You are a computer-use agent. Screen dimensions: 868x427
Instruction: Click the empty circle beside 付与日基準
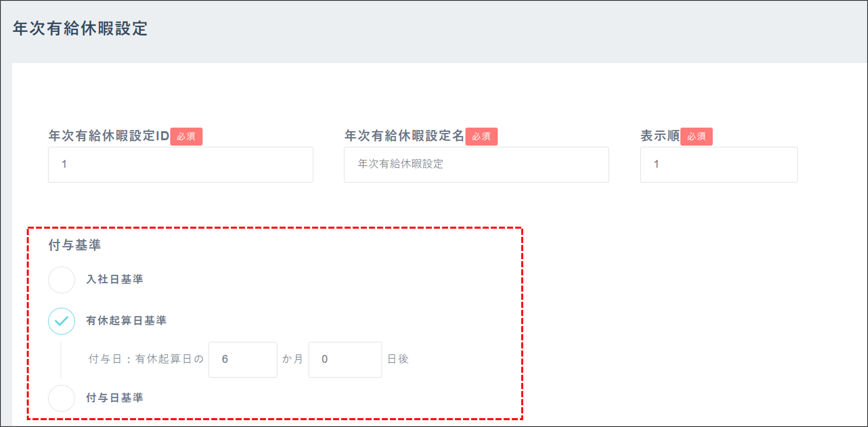(62, 398)
